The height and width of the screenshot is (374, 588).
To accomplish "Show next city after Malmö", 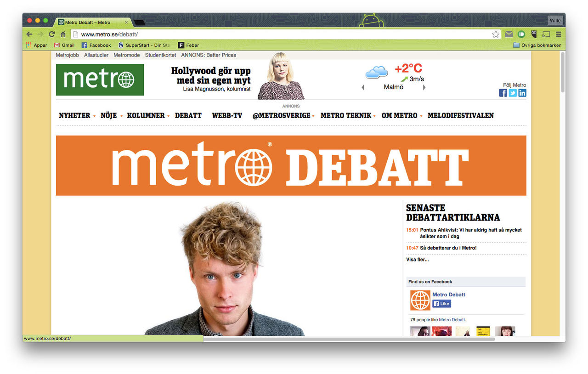I will (x=424, y=87).
